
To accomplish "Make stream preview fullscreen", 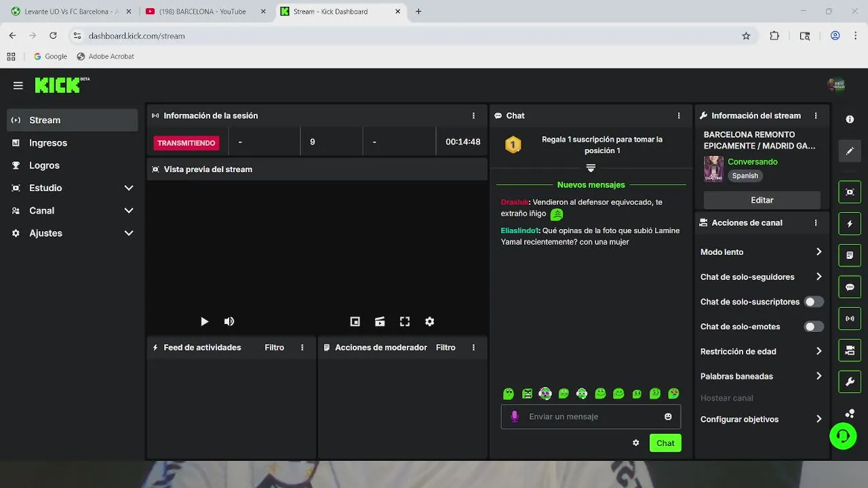I will (x=405, y=322).
